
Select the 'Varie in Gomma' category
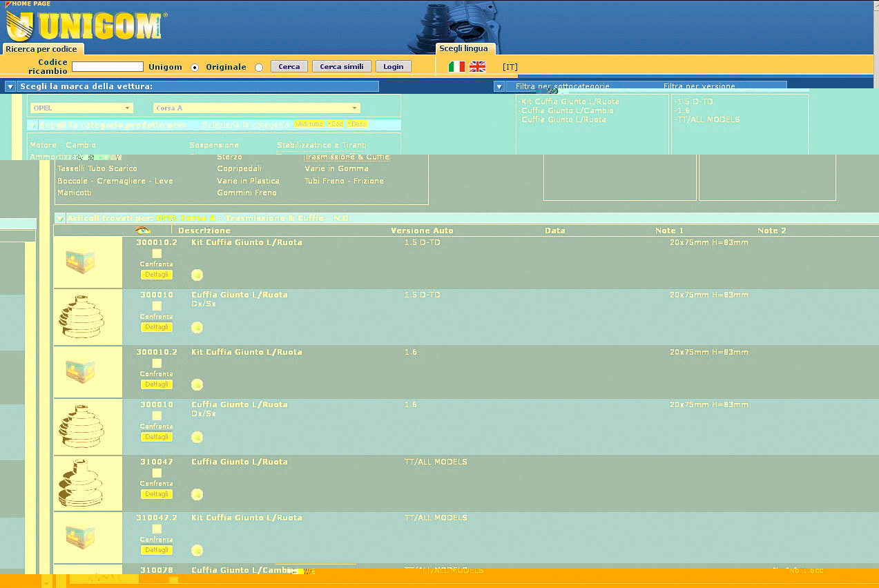click(336, 168)
